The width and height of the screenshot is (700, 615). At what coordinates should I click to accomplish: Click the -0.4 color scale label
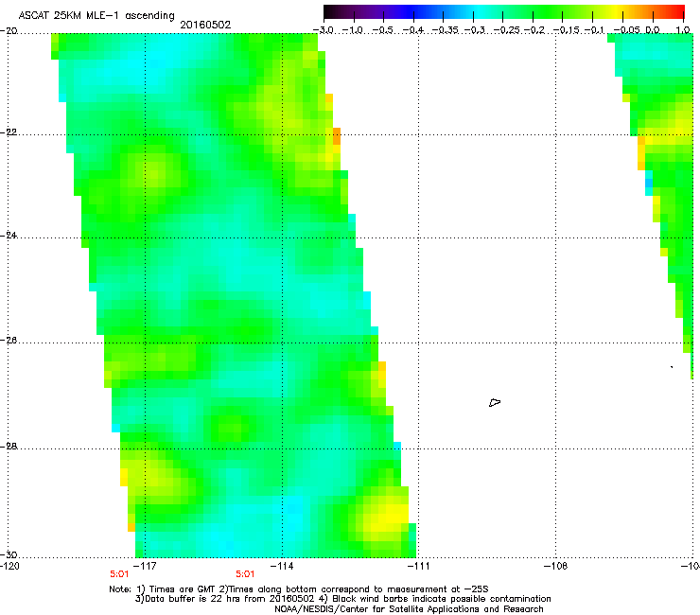[413, 30]
